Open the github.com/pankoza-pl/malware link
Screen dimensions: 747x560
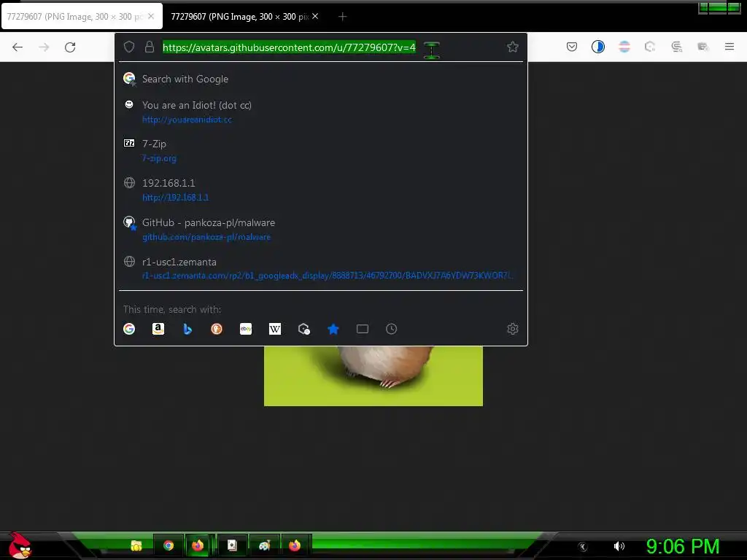tap(206, 237)
